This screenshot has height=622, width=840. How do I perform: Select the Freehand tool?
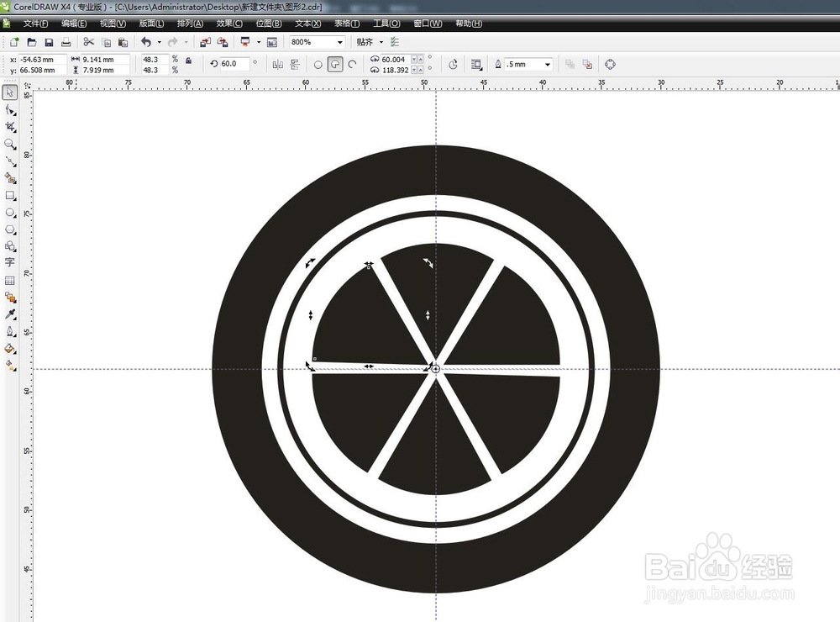pos(9,161)
